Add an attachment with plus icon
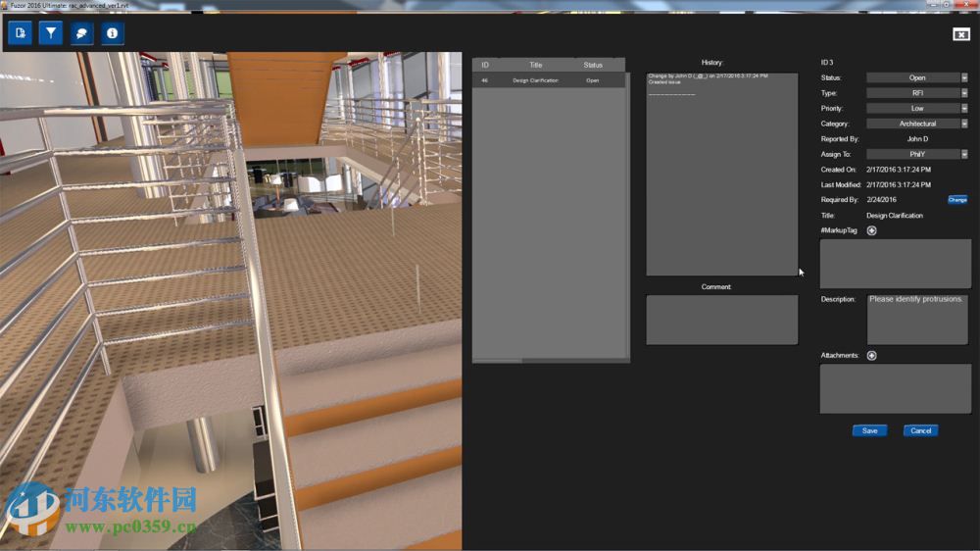Image resolution: width=980 pixels, height=551 pixels. 872,356
